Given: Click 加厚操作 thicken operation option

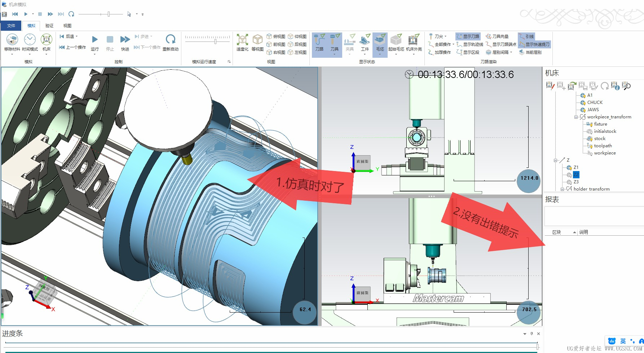Looking at the screenshot, I should 439,52.
